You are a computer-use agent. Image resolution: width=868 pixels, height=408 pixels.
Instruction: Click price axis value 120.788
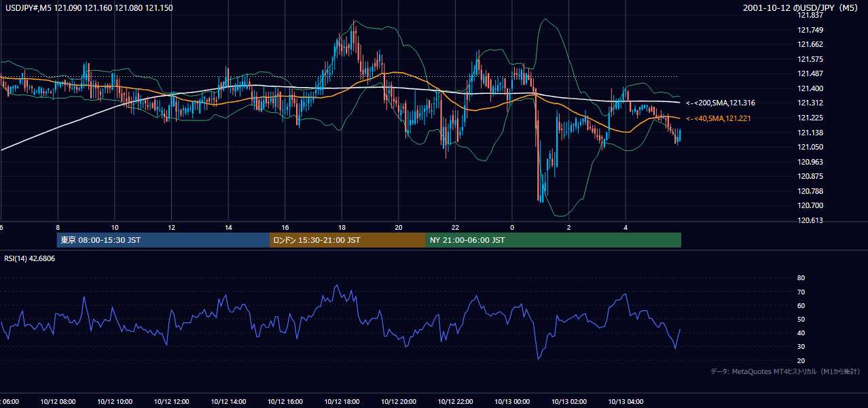pos(810,191)
